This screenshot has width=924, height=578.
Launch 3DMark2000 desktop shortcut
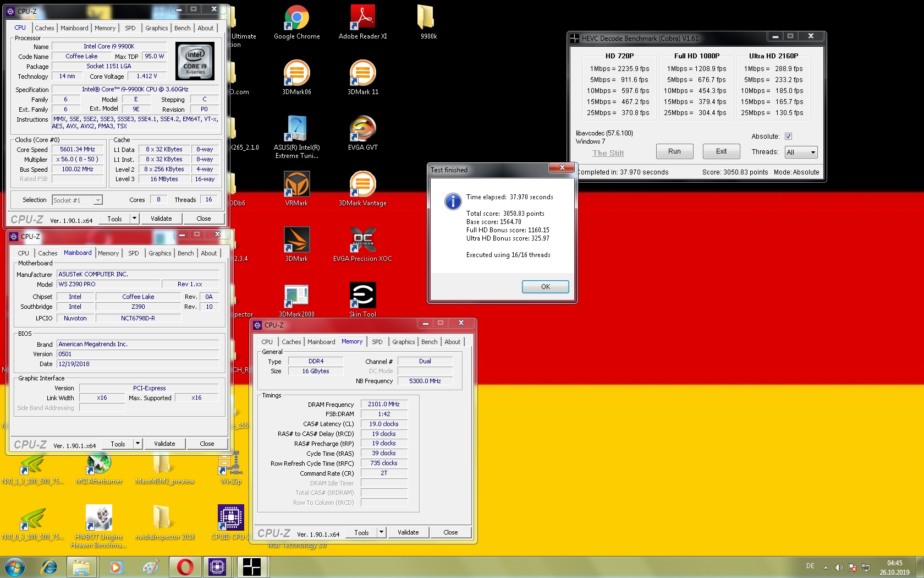(x=297, y=300)
